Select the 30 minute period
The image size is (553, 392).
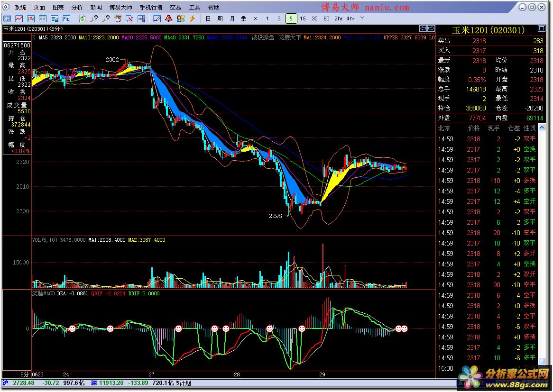[x=314, y=18]
